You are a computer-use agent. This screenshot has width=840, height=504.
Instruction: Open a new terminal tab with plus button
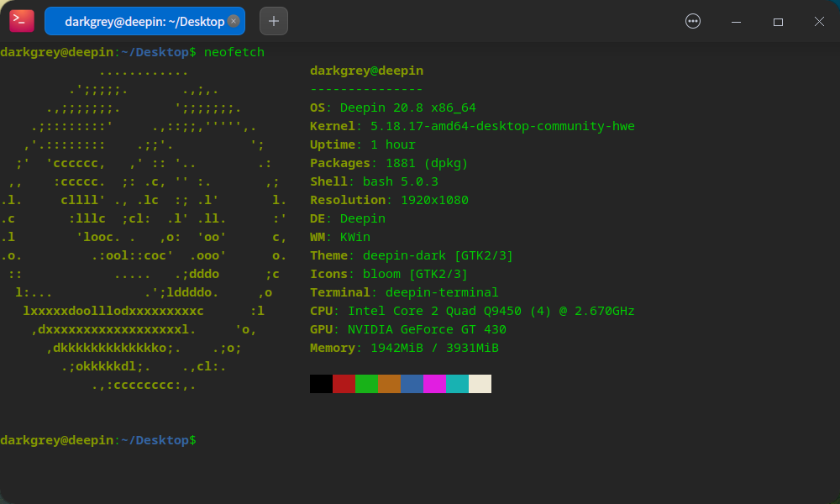[274, 21]
